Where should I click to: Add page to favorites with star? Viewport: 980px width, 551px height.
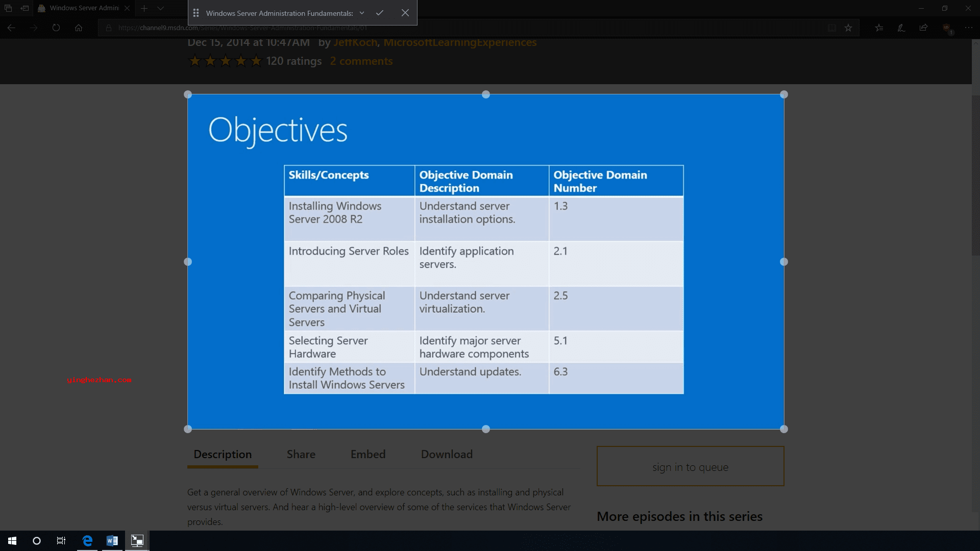[848, 28]
